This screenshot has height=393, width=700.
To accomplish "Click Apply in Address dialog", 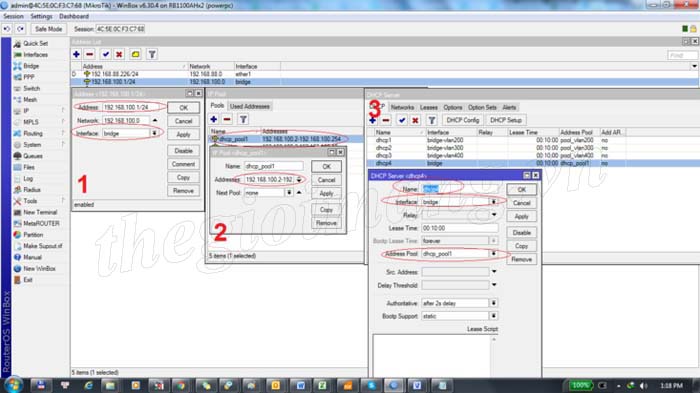I will click(x=183, y=134).
